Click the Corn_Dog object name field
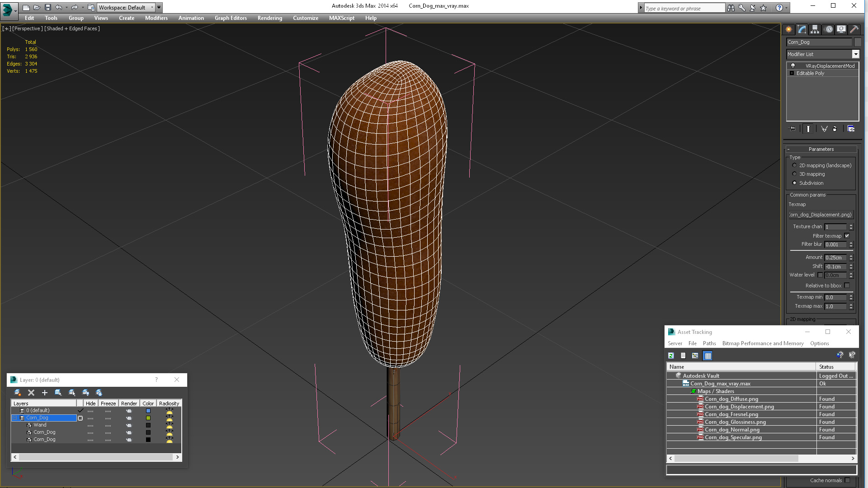 coord(819,42)
